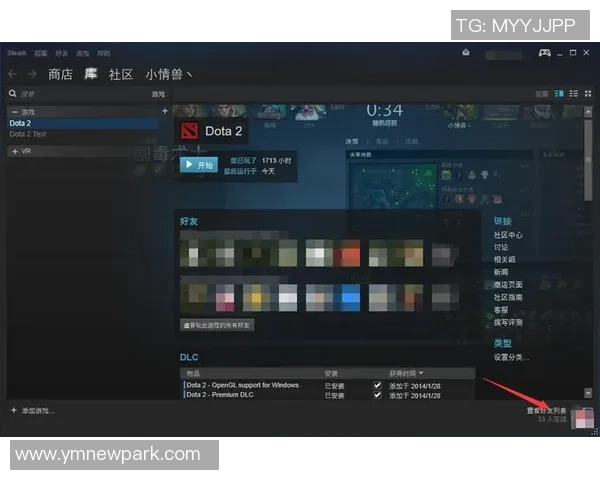Open the 讨论 link

pyautogui.click(x=501, y=247)
